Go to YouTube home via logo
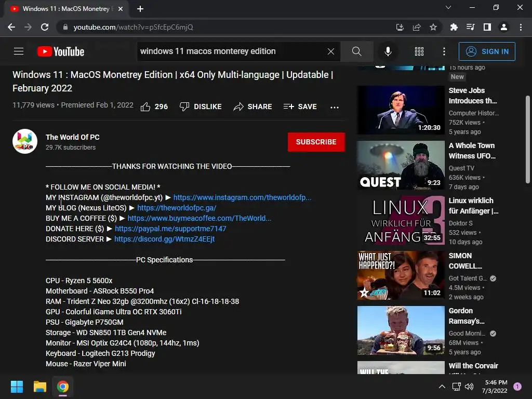 [61, 51]
